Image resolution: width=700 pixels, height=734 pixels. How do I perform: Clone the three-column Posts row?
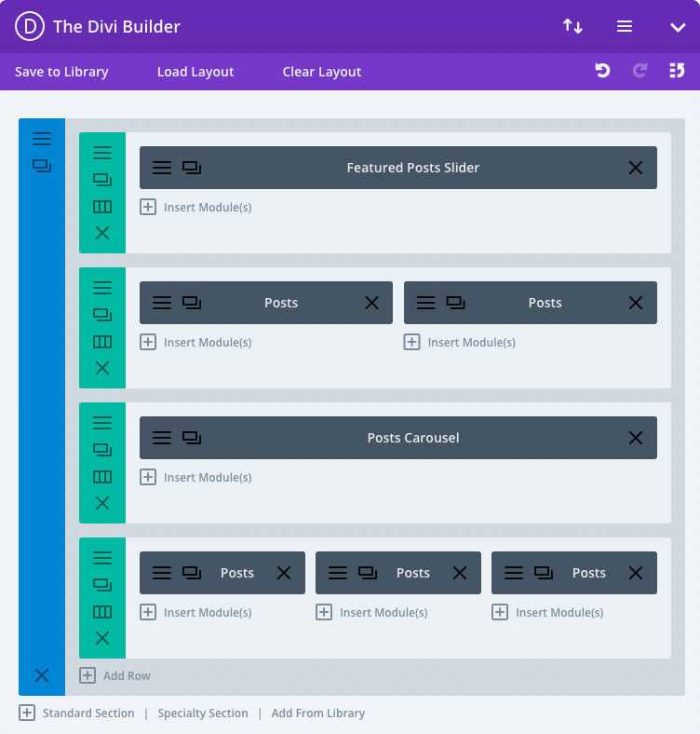102,585
